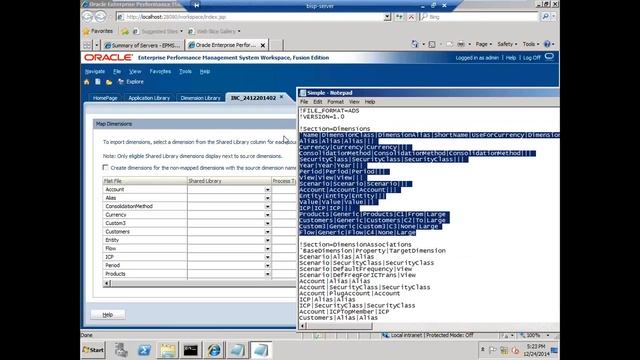Viewport: 640px width, 360px height.
Task: Open the Notepad Edit menu
Action: coord(318,102)
